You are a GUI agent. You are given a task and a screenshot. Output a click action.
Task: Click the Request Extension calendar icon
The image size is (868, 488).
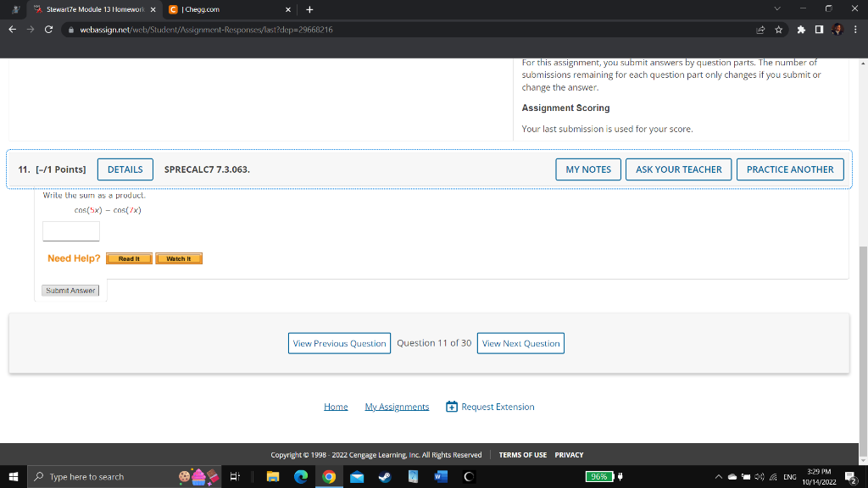point(452,407)
